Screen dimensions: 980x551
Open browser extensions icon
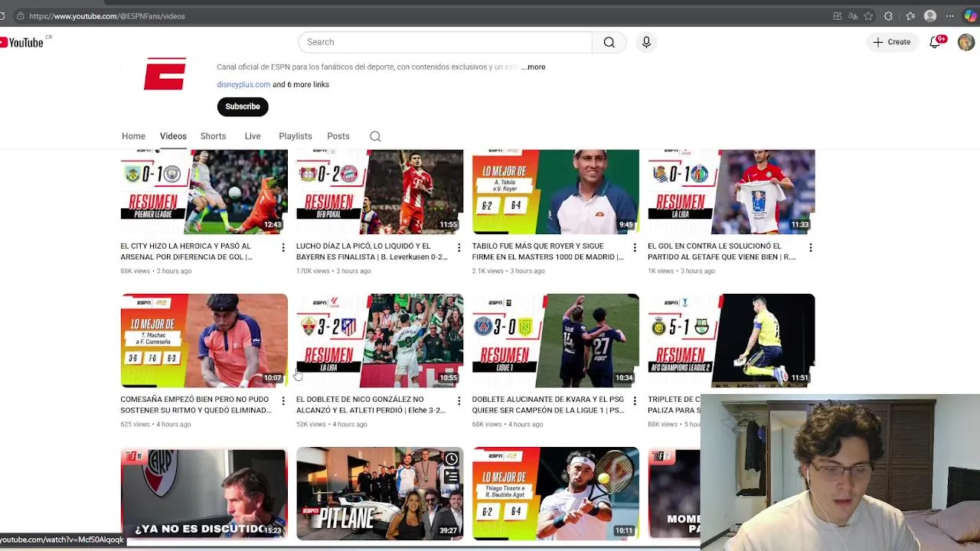(x=888, y=16)
